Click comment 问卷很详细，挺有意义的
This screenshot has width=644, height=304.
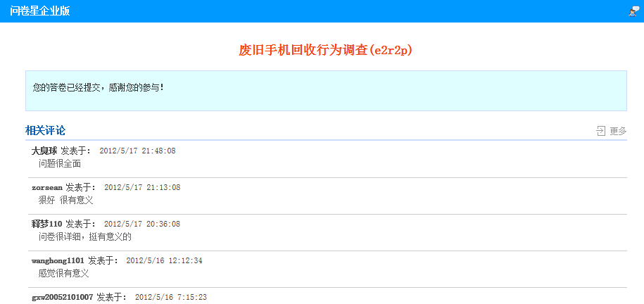(85, 236)
